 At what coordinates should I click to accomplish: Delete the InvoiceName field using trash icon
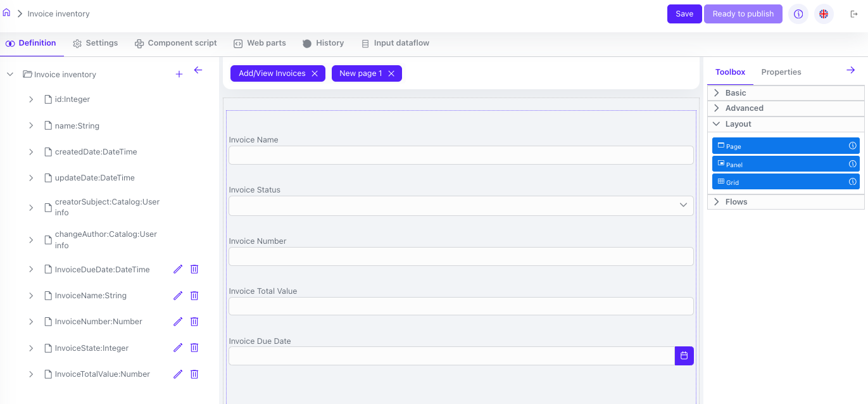click(194, 296)
